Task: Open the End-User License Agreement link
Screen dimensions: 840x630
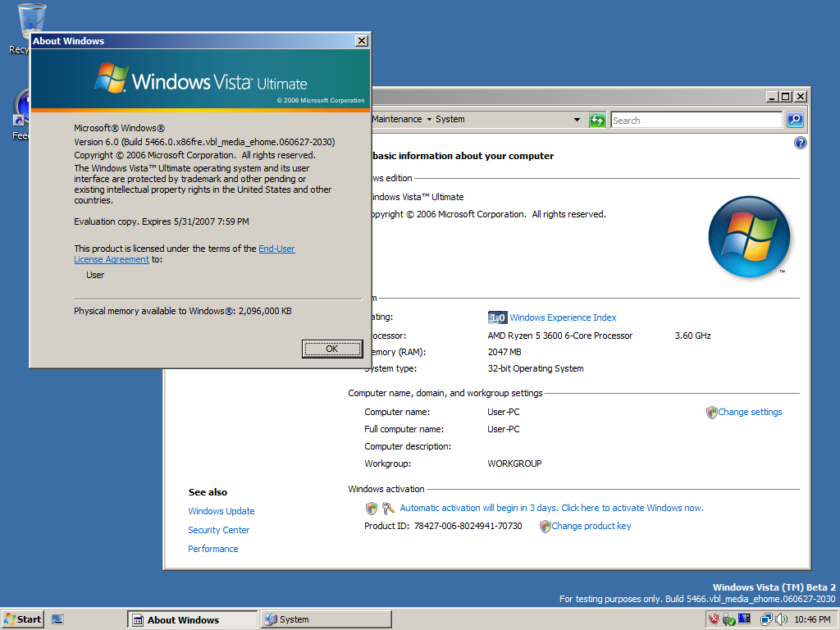Action: tap(276, 249)
